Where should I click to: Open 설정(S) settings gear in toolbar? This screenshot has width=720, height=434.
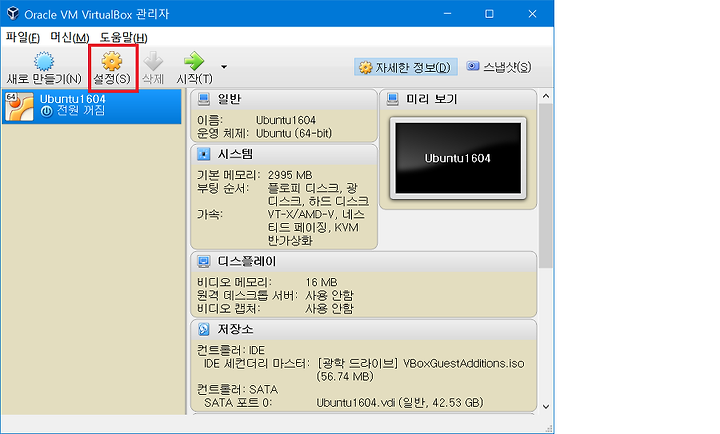[112, 61]
